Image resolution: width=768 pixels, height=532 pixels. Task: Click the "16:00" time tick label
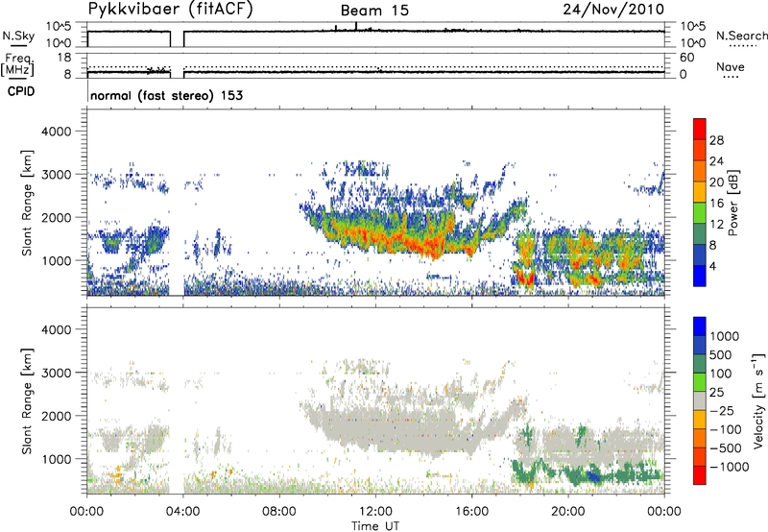[x=471, y=512]
